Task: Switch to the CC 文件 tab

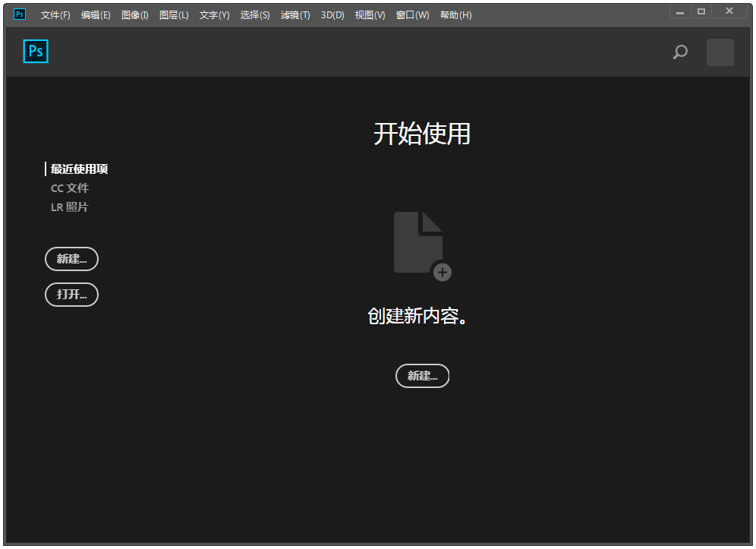Action: pos(70,188)
